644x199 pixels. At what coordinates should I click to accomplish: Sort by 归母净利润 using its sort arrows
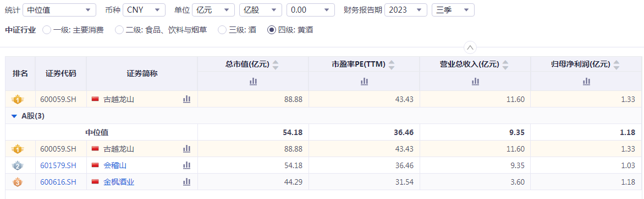click(616, 64)
